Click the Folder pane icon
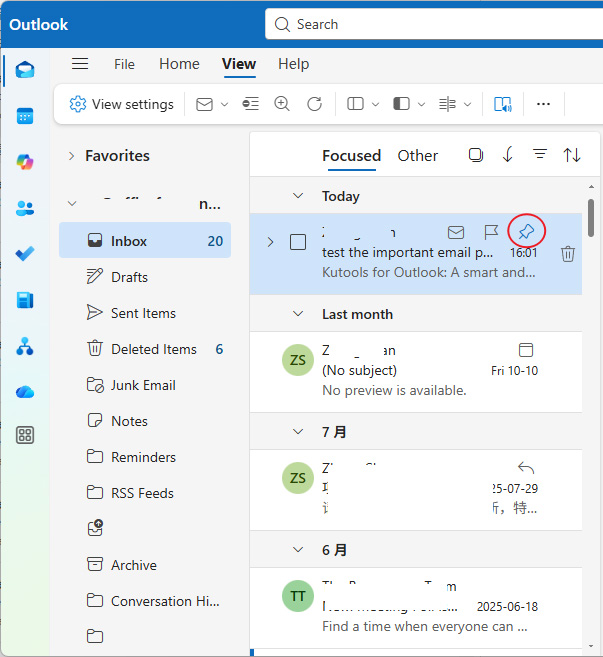603x657 pixels. coord(401,104)
